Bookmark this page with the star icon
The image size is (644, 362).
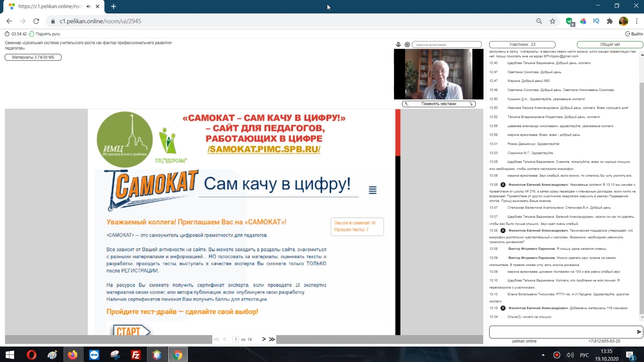point(553,21)
